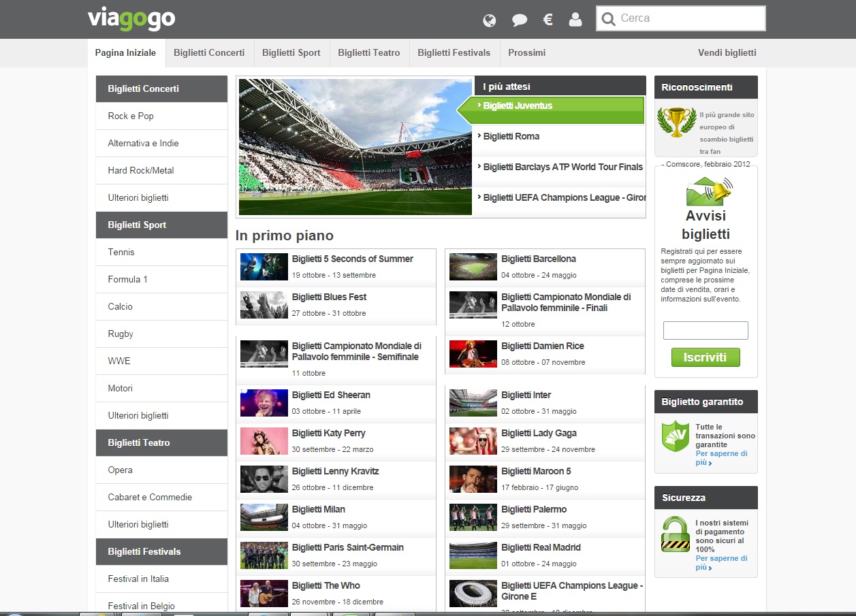856x616 pixels.
Task: Click Per saperne di più under Biglietto garantito
Action: point(721,458)
